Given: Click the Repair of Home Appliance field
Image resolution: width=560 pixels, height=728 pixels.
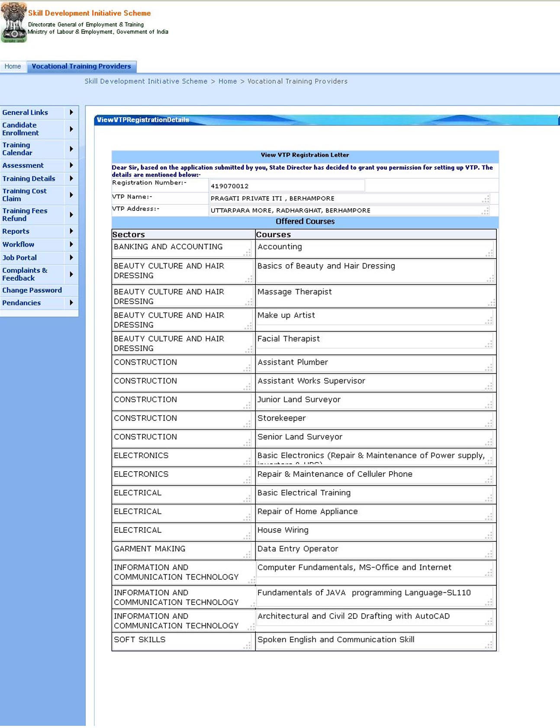Looking at the screenshot, I should (x=375, y=513).
